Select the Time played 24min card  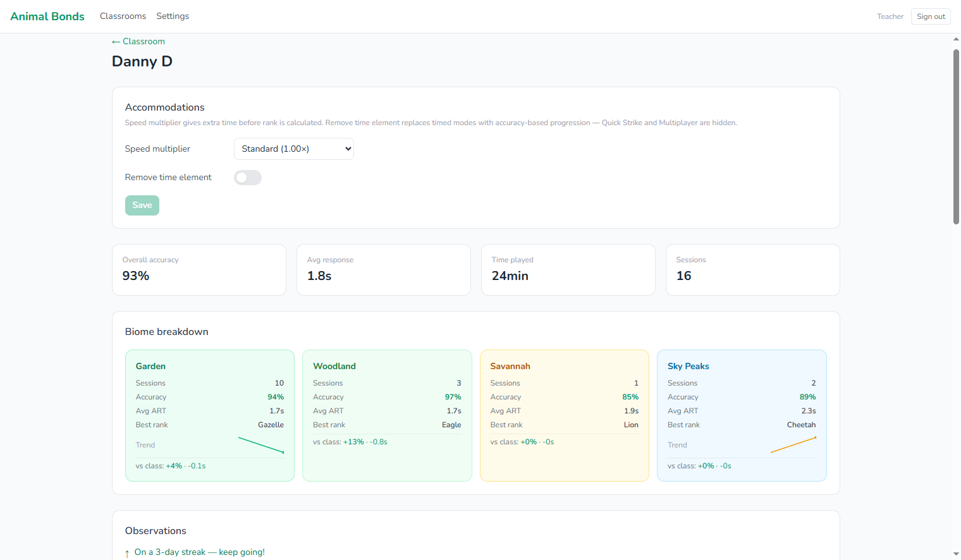click(568, 270)
